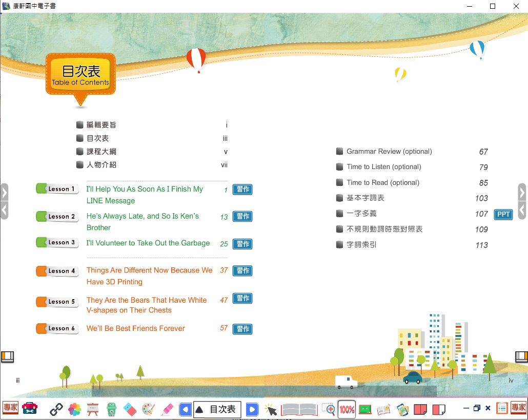
Task: Open the paint palette tool
Action: click(x=148, y=409)
